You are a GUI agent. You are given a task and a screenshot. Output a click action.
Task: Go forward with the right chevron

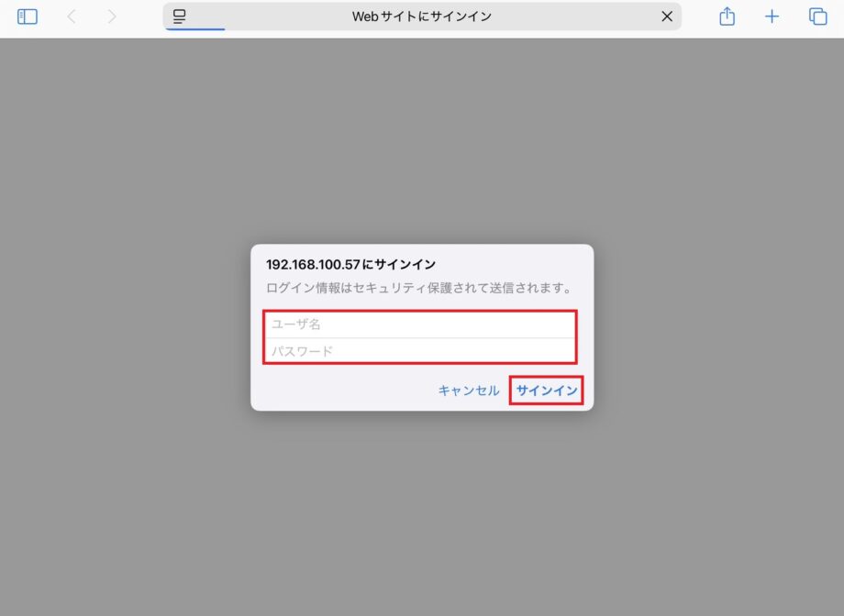[112, 16]
